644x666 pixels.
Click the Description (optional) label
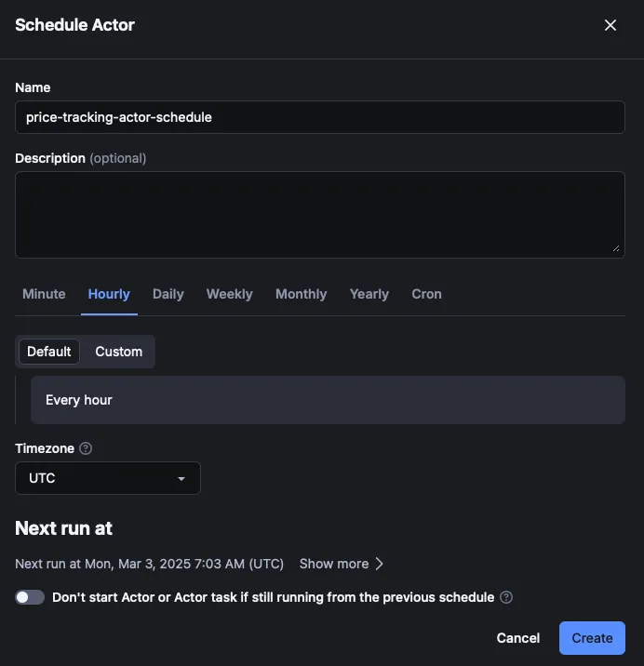coord(81,158)
